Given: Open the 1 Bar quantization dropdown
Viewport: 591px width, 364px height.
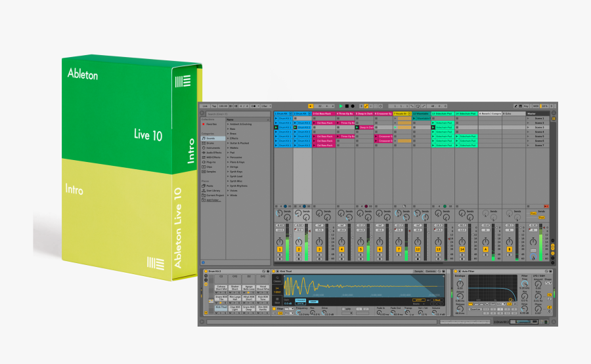Looking at the screenshot, I should pos(267,106).
